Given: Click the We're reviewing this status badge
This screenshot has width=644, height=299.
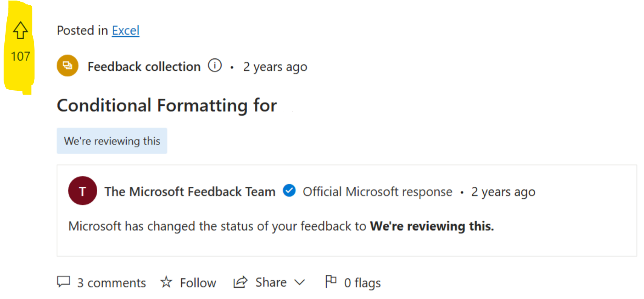Looking at the screenshot, I should (x=112, y=141).
